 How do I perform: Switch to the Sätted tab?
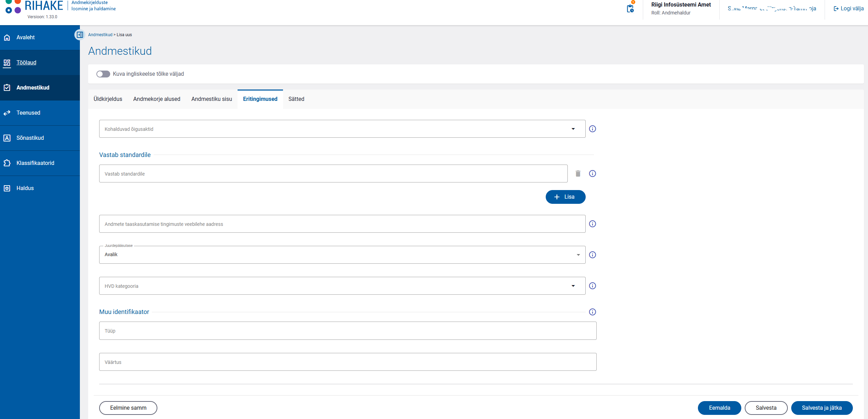(x=296, y=99)
